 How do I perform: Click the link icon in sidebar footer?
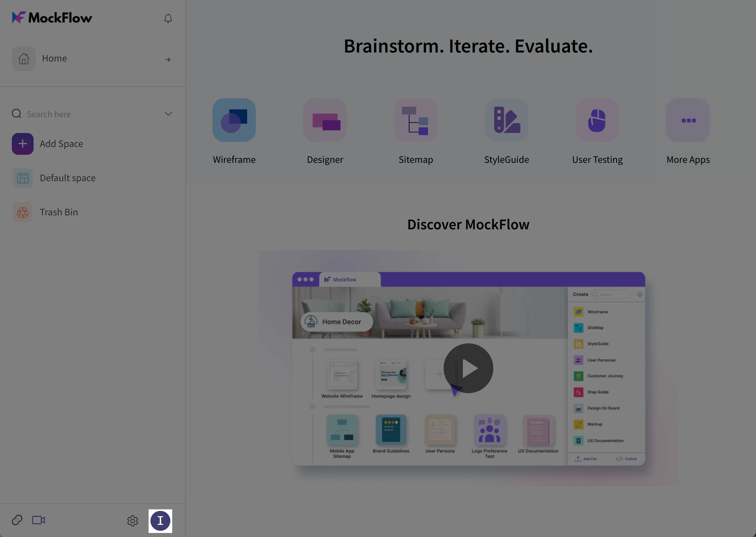click(x=17, y=520)
